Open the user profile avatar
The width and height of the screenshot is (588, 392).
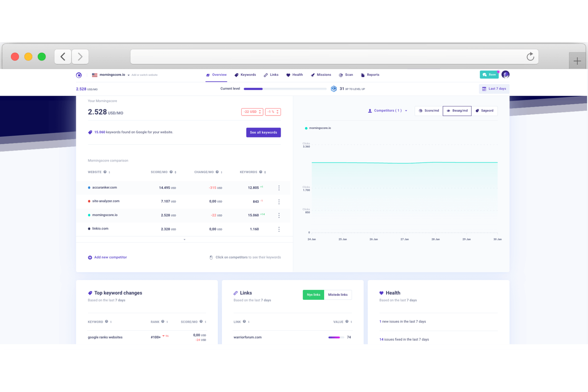coord(505,74)
